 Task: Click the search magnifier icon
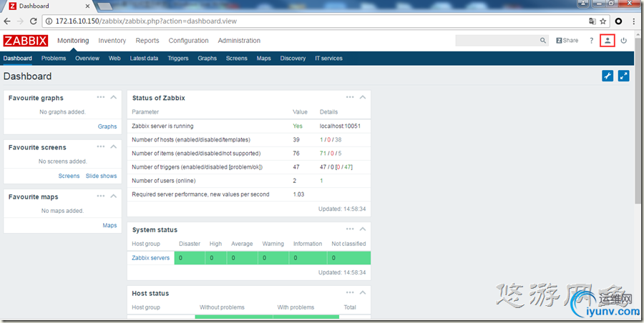543,41
